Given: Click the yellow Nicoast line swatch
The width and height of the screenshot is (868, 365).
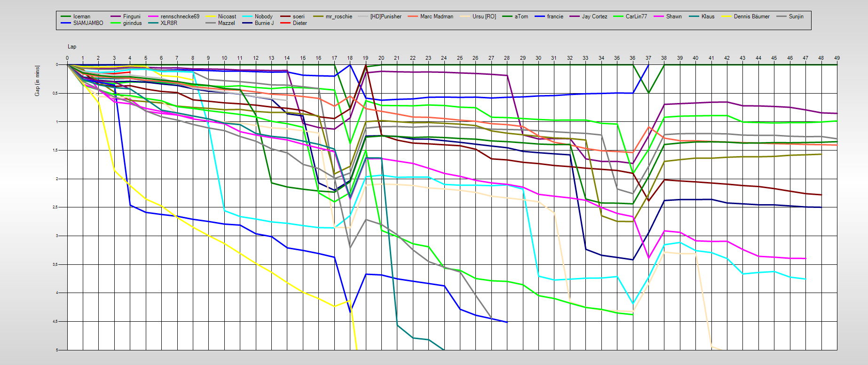Looking at the screenshot, I should point(211,16).
